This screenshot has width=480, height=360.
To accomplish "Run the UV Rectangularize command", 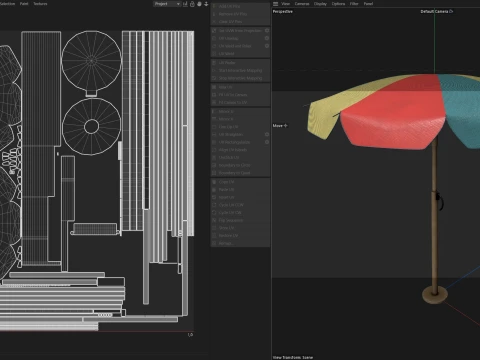I will [x=237, y=142].
